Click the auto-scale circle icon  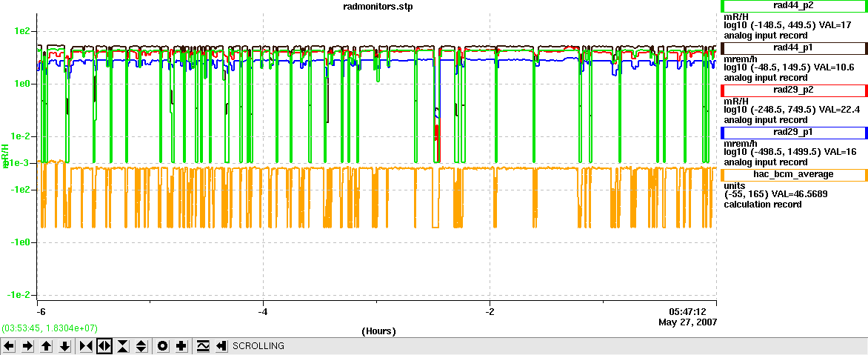[x=163, y=346]
